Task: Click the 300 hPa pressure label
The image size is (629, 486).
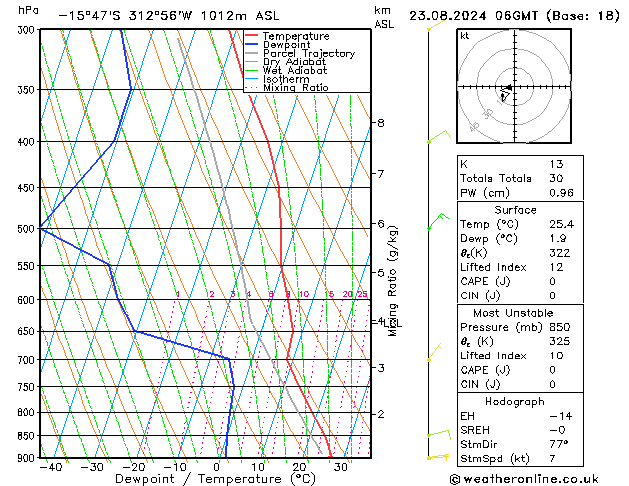Action: tap(28, 30)
